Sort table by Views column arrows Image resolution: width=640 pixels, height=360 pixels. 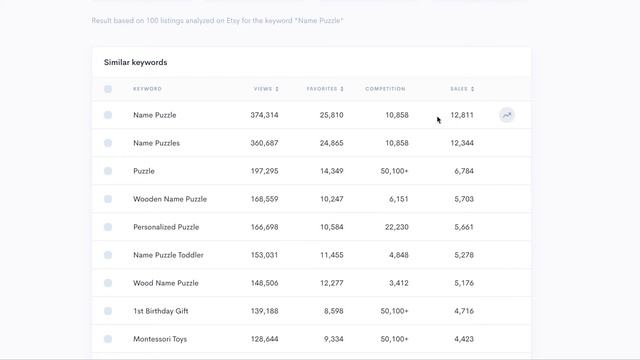tap(277, 89)
